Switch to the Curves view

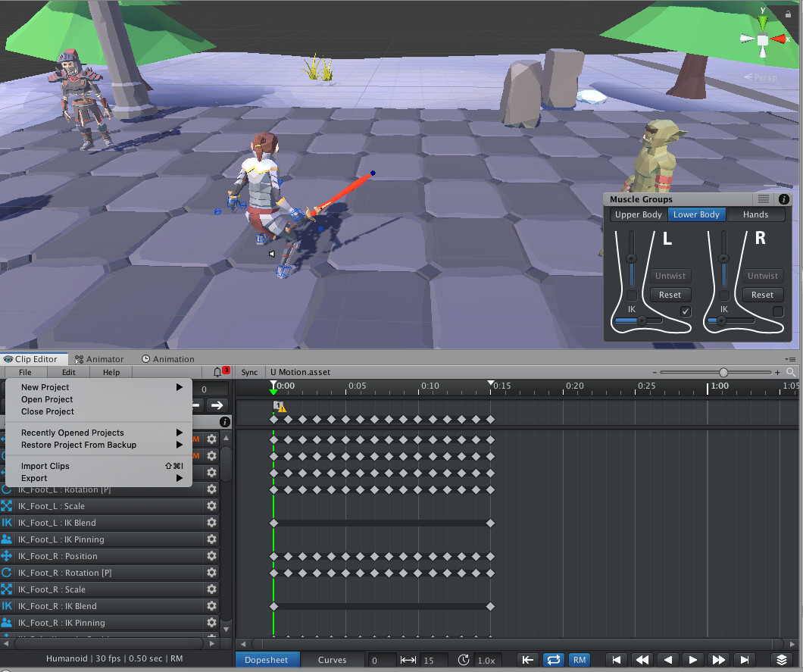[x=333, y=660]
